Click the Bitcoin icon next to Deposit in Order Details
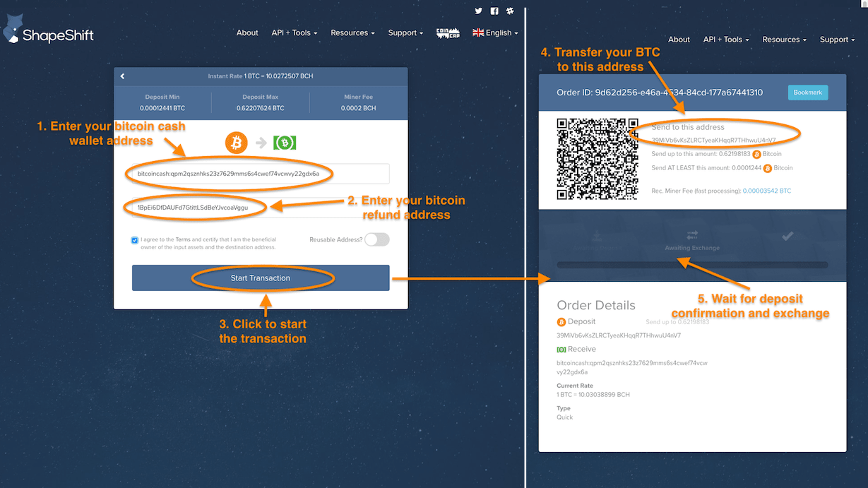Screen dimensions: 868x488 point(561,321)
